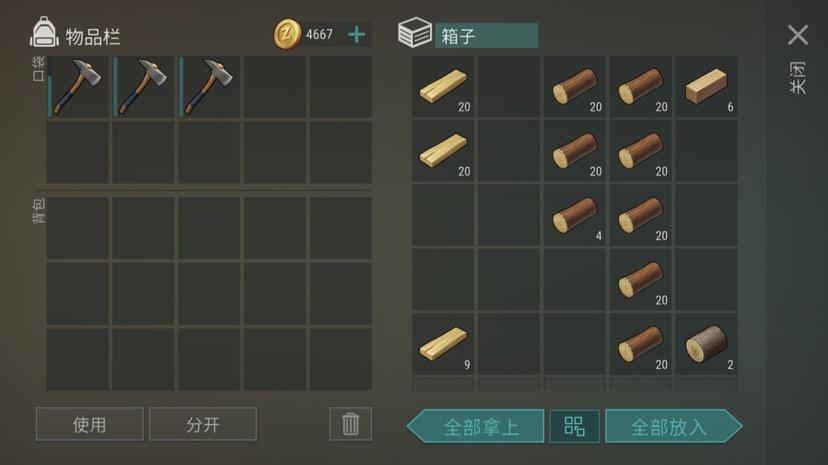Close the inventory with the X 关闭 button

pos(798,58)
